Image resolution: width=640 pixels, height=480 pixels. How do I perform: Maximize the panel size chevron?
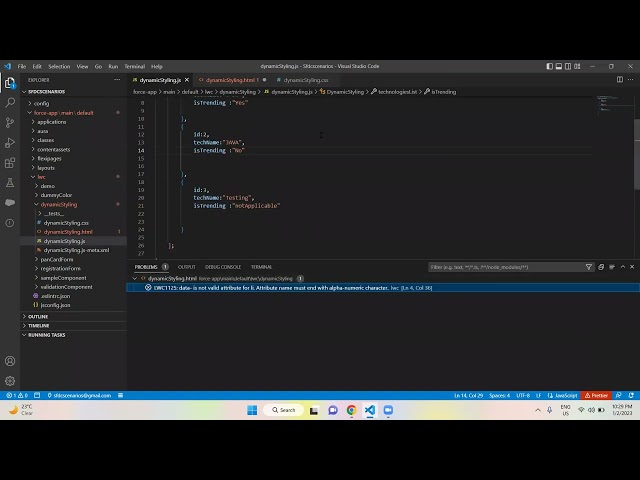pos(623,267)
